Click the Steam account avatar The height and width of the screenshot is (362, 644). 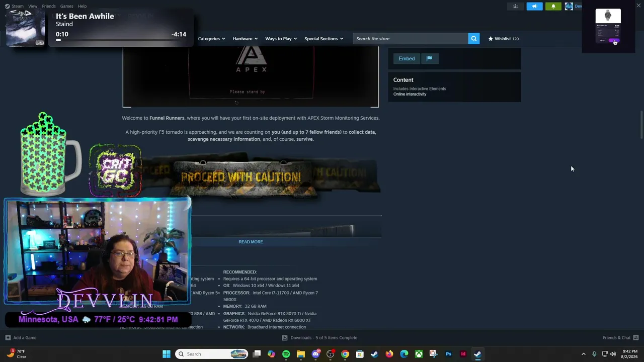(x=569, y=6)
